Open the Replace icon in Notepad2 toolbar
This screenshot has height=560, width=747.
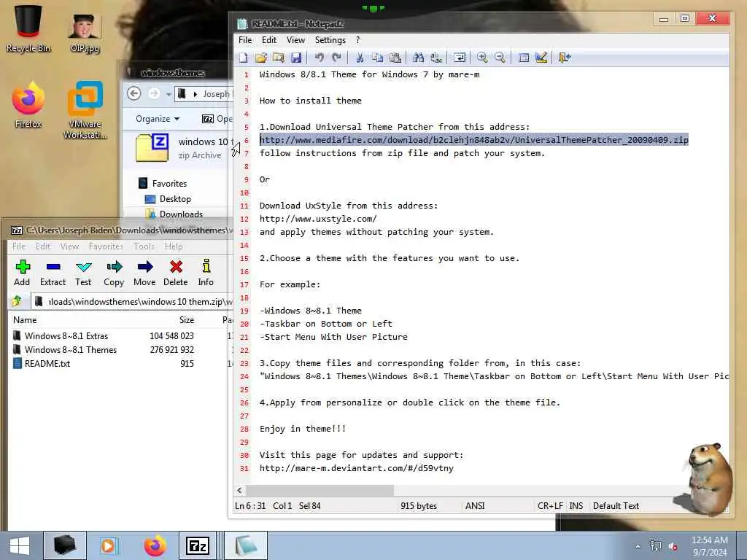pos(436,58)
